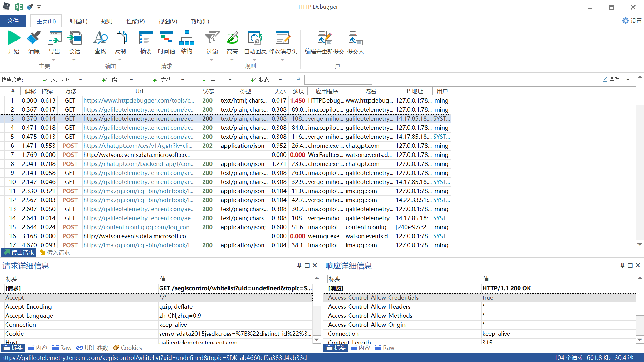Switch to the 视图(V) ribbon tab
Image resolution: width=644 pixels, height=362 pixels.
coord(168,21)
